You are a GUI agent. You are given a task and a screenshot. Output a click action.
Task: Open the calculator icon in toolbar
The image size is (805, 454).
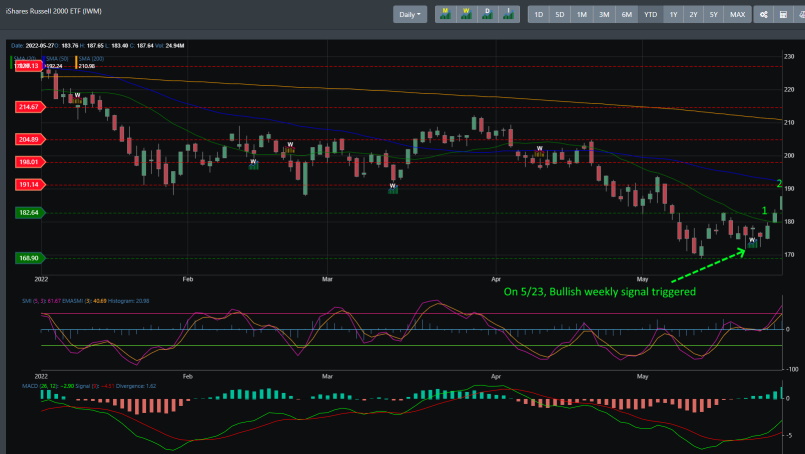[x=783, y=14]
